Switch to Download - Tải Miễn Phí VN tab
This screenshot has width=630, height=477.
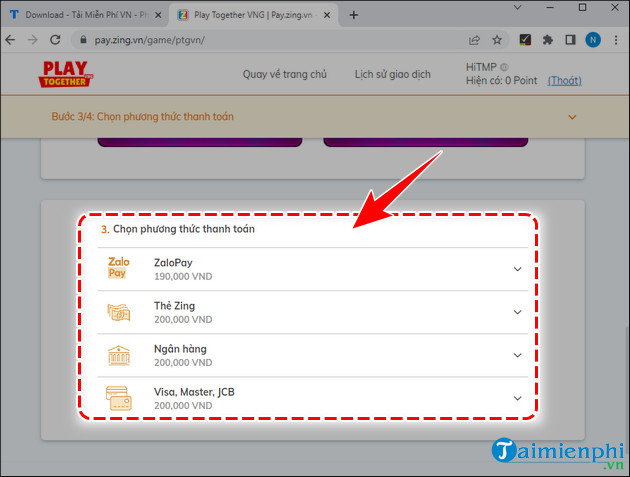pyautogui.click(x=84, y=15)
